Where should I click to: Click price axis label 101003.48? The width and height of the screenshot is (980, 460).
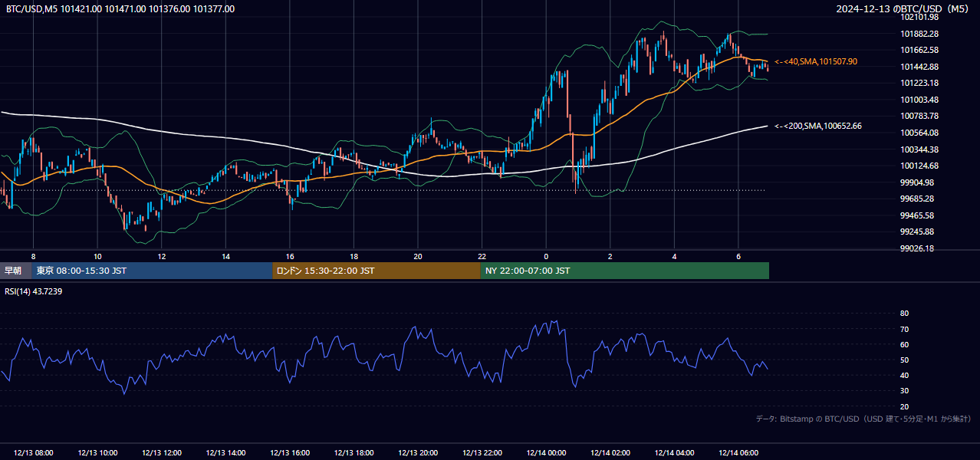point(920,100)
